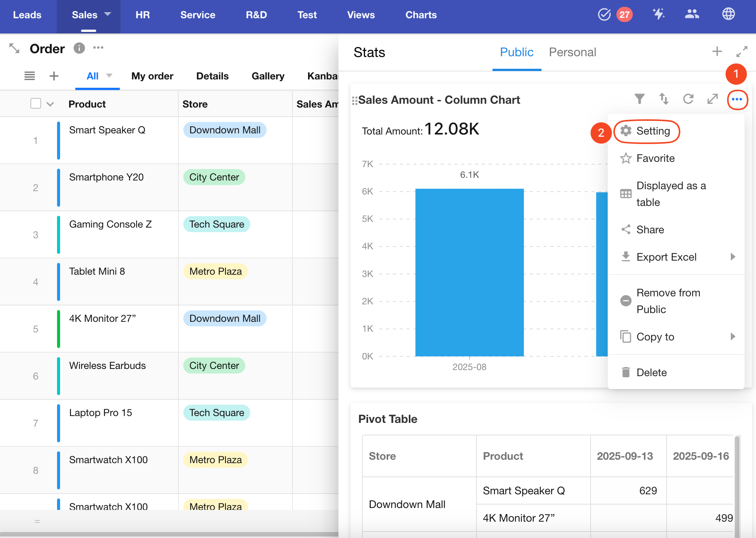Viewport: 756px width, 538px height.
Task: Click the 2025-08 blue column bar
Action: [x=469, y=272]
